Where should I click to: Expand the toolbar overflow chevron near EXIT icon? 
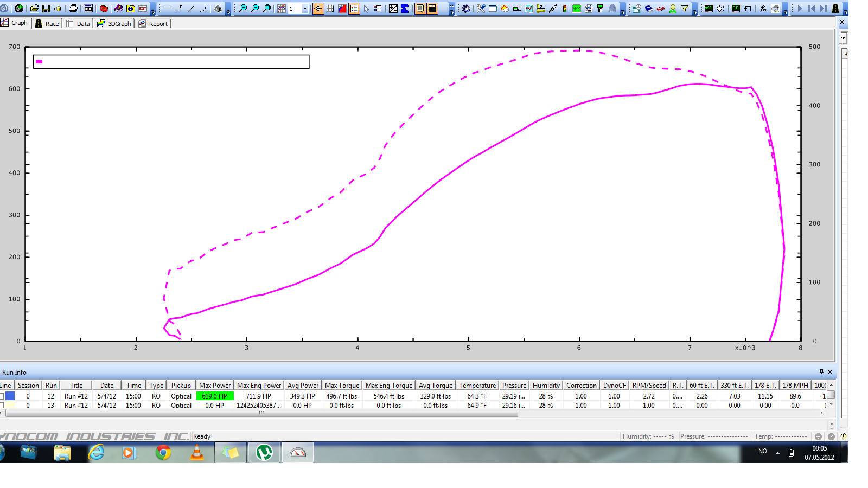153,10
